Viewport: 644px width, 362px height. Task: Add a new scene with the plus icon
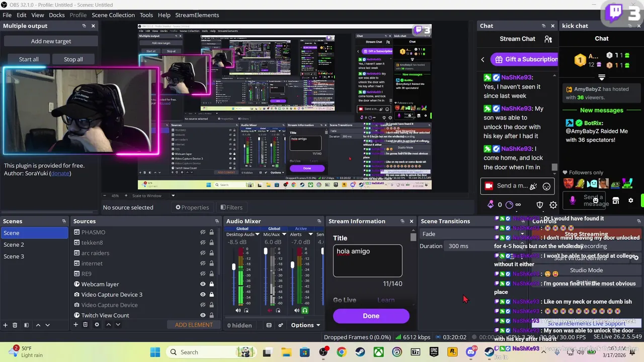(x=6, y=325)
